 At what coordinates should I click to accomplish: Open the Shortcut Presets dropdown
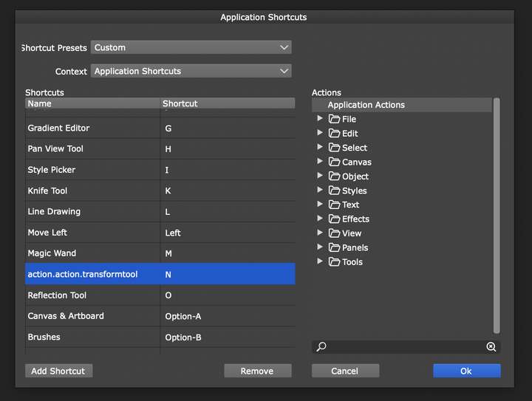[x=191, y=47]
